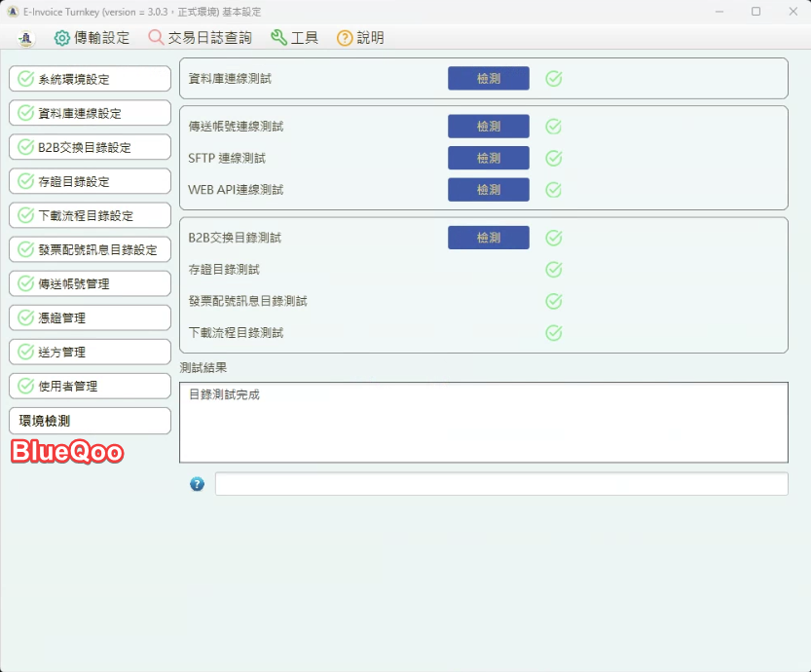Open the 傳輸設定 menu
The image size is (811, 672).
click(92, 38)
